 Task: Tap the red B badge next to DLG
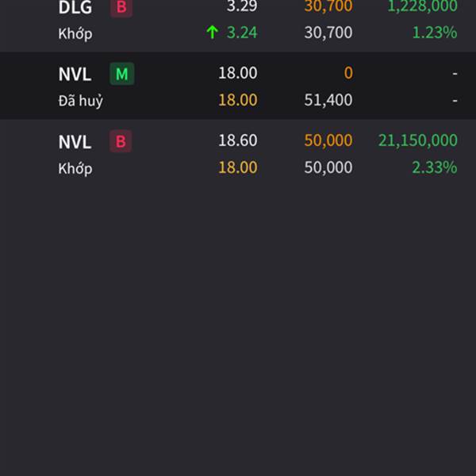(x=121, y=7)
